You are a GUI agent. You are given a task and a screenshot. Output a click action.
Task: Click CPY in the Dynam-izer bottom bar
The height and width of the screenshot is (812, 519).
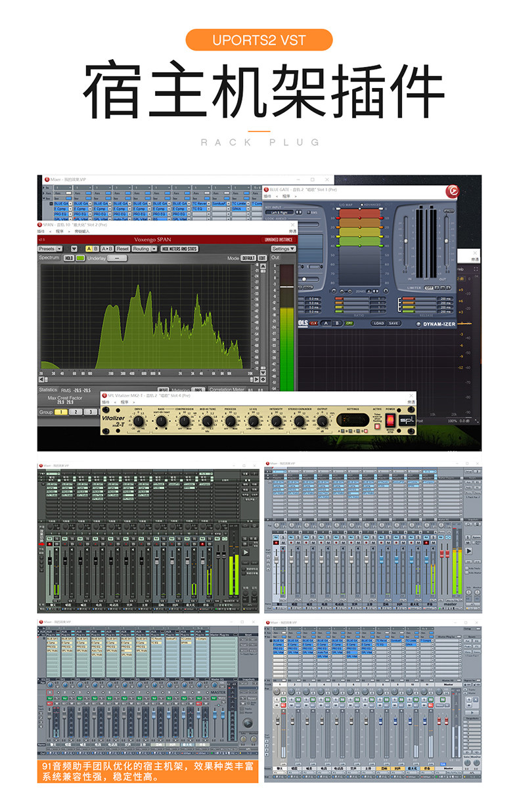pyautogui.click(x=349, y=323)
